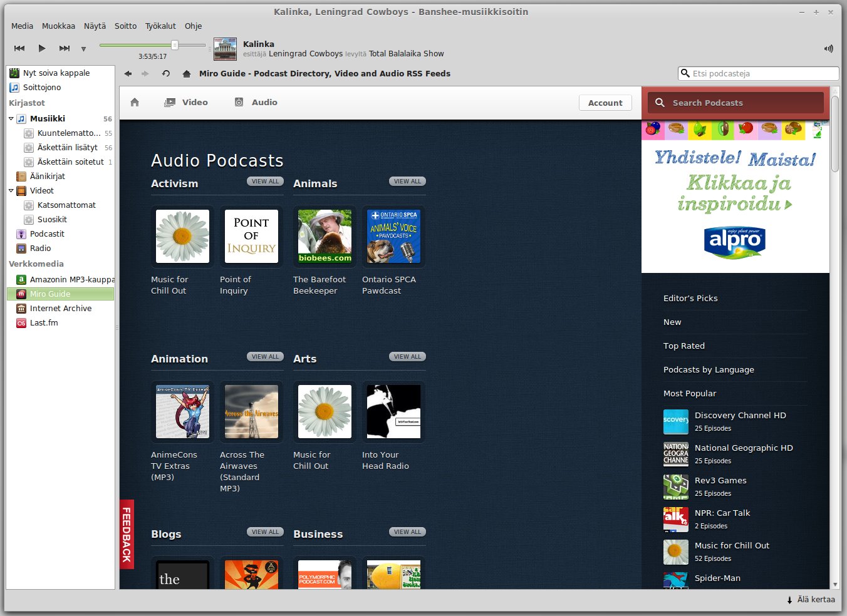
Task: Click the Search Podcasts field
Action: tap(735, 103)
